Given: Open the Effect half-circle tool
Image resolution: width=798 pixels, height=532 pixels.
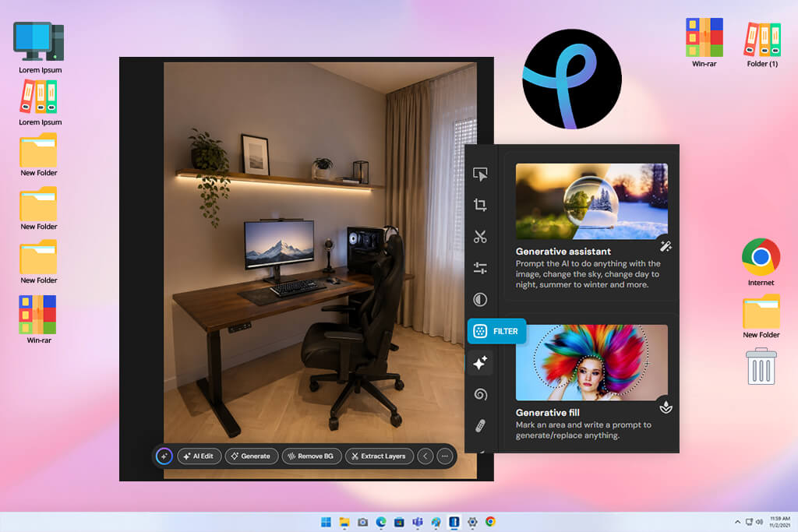Looking at the screenshot, I should point(480,300).
